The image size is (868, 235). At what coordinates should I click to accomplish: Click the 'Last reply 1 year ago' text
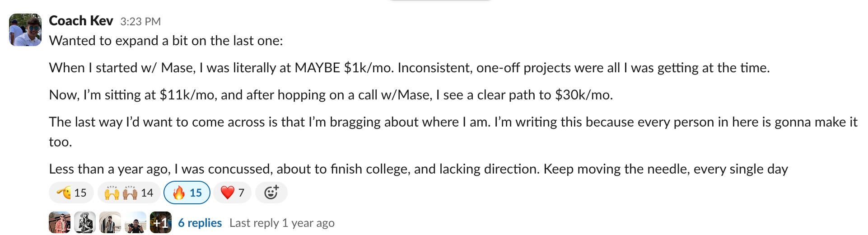(282, 223)
